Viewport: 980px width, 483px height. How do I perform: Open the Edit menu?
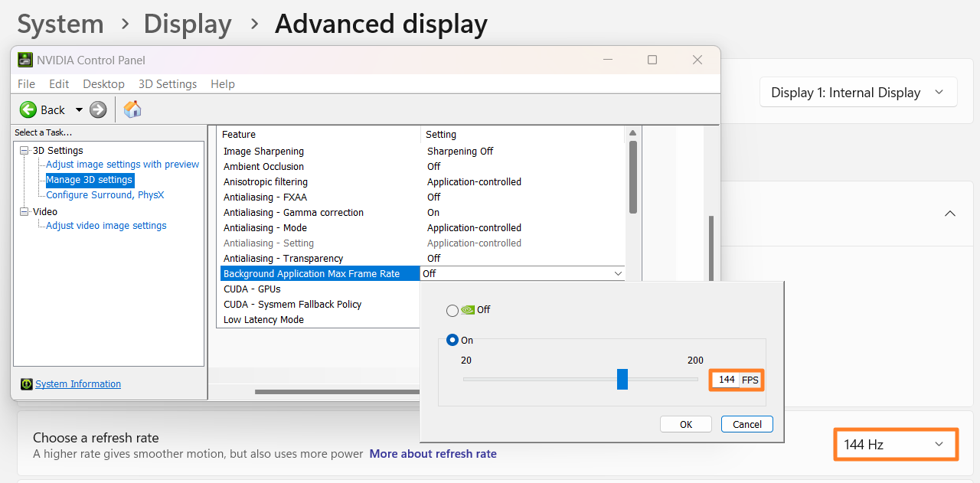[59, 84]
